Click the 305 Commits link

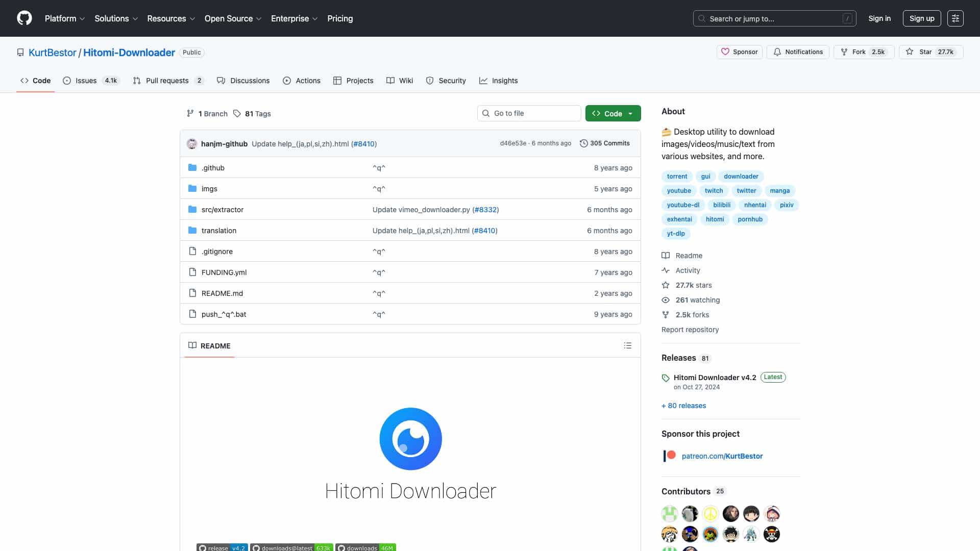605,143
